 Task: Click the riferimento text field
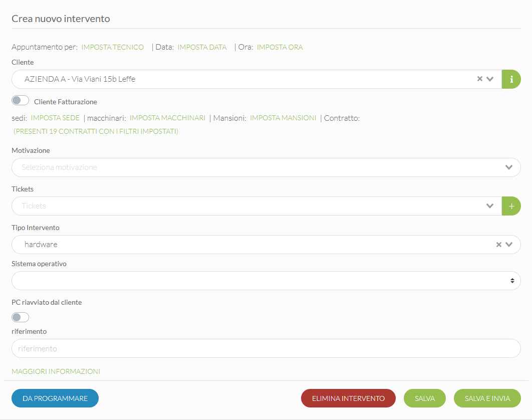click(265, 348)
